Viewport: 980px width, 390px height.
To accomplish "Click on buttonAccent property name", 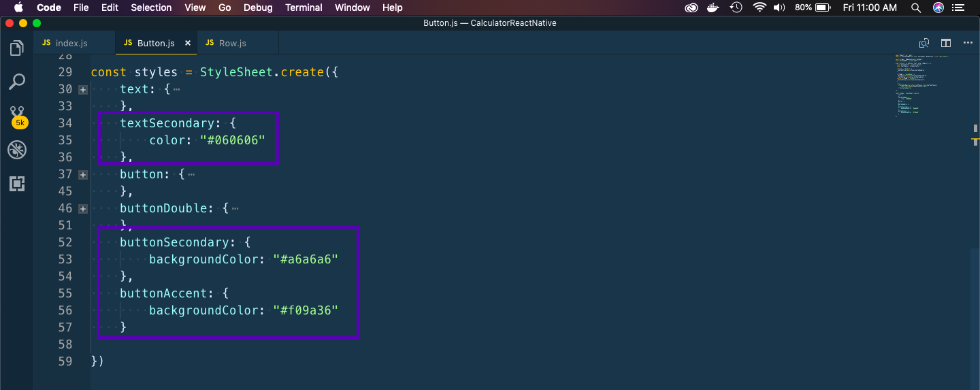I will [x=164, y=293].
